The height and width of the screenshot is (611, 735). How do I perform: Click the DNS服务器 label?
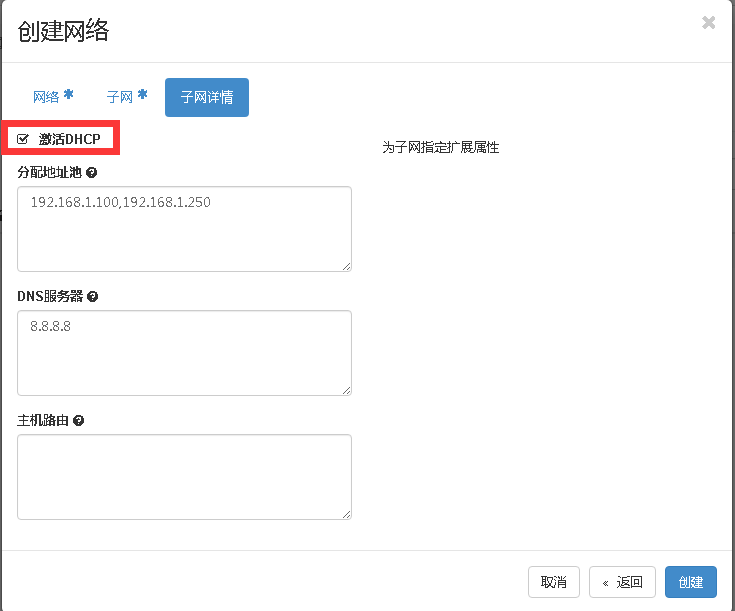(50, 296)
